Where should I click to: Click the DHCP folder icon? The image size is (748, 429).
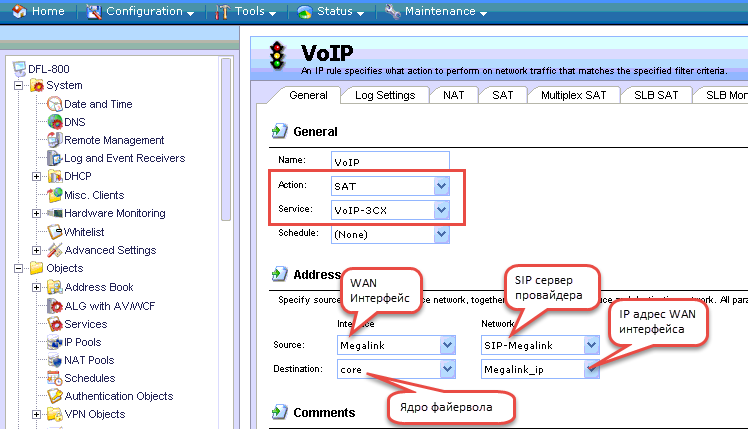click(55, 176)
